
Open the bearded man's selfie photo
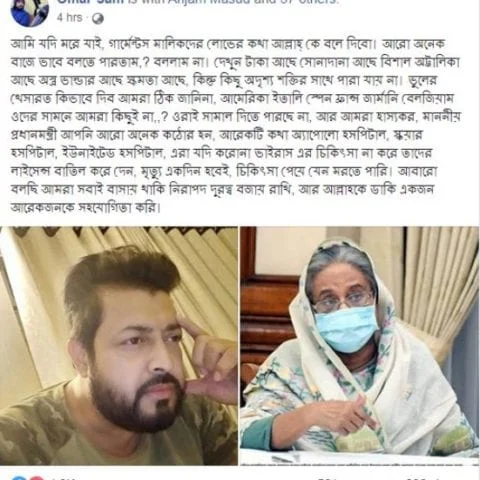119,346
